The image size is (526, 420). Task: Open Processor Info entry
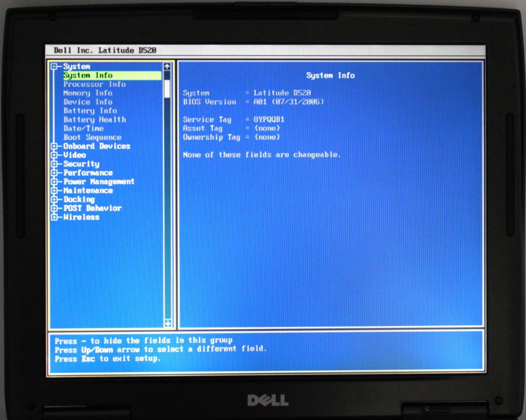coord(95,84)
